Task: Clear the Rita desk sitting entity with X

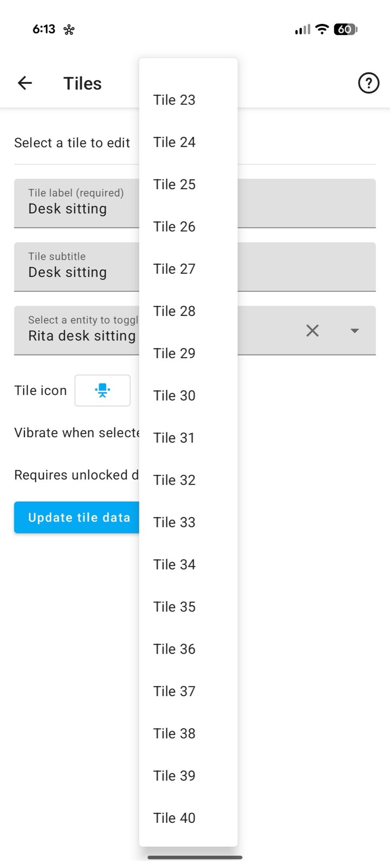Action: (313, 331)
